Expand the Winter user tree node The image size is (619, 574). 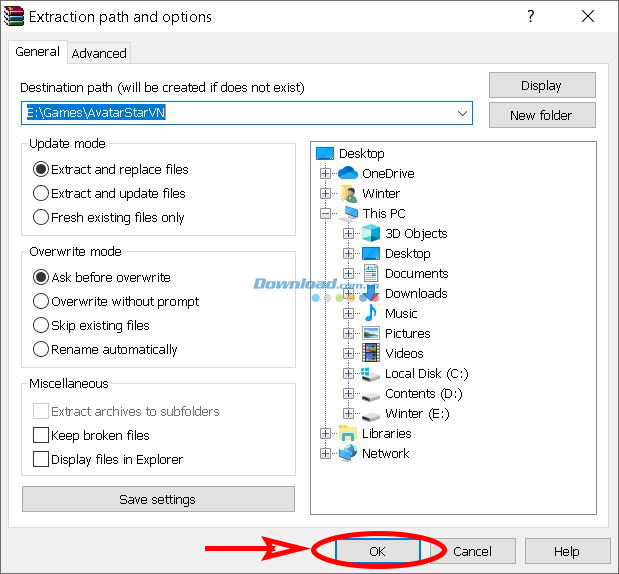[325, 193]
